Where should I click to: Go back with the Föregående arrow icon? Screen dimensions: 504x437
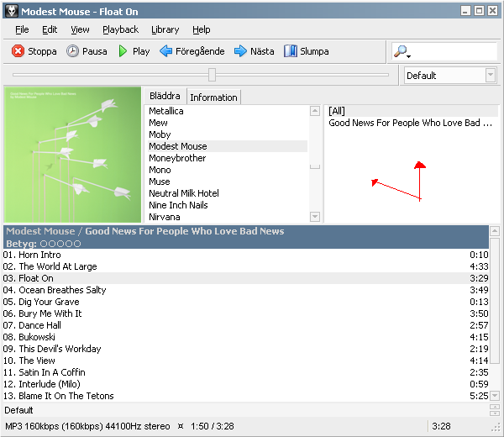[x=165, y=51]
